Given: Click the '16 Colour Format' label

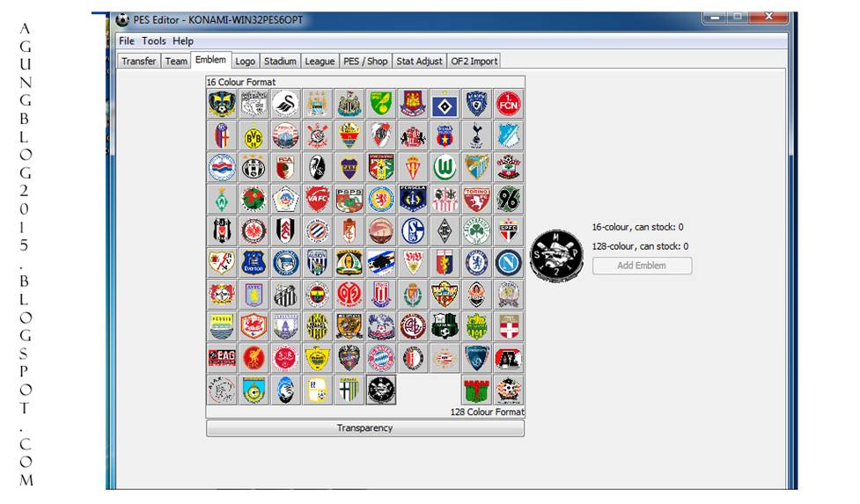Looking at the screenshot, I should (241, 82).
